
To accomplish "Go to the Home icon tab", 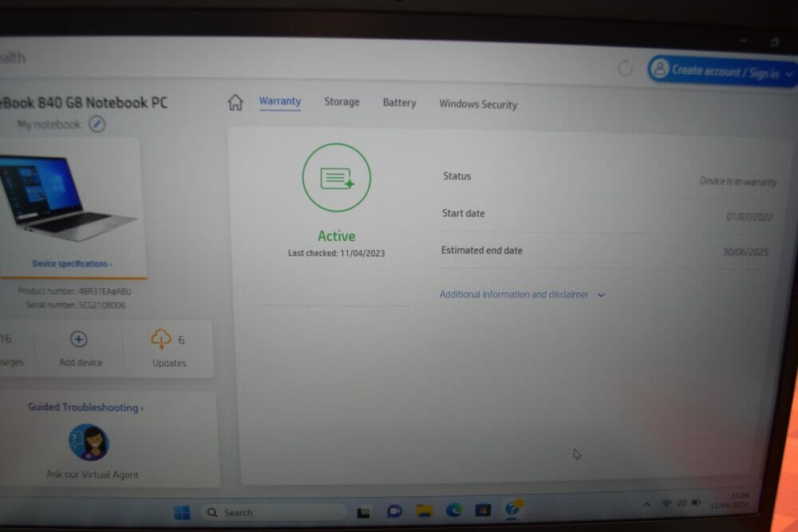I will coord(235,102).
